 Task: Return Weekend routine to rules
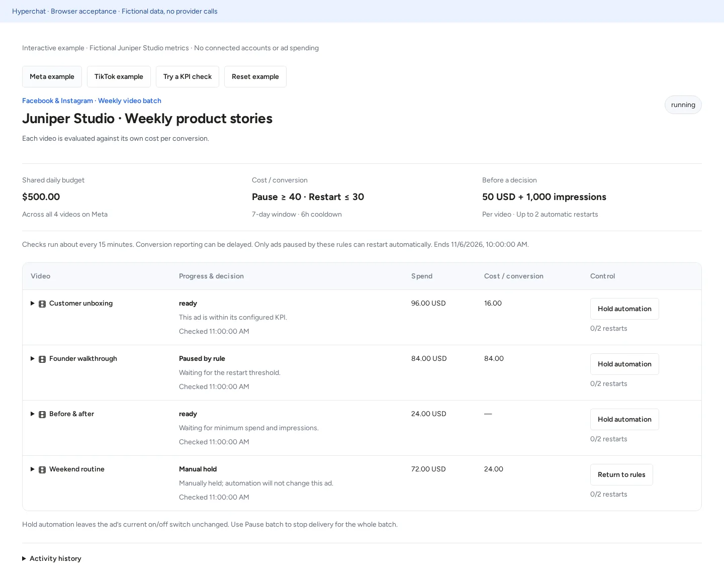point(621,474)
